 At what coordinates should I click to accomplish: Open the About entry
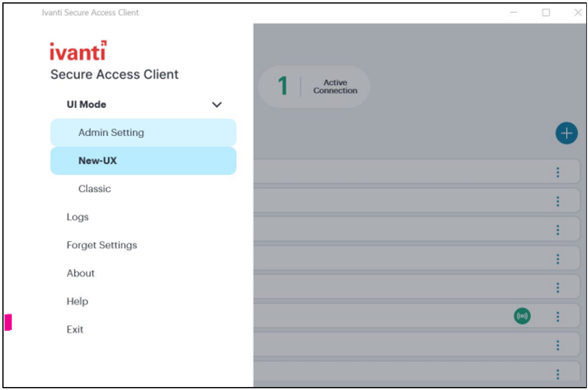click(x=80, y=273)
